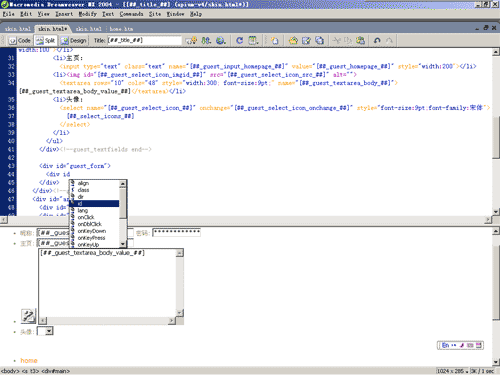500x375 pixels.
Task: Choose 'align' in the code hints list
Action: click(83, 183)
